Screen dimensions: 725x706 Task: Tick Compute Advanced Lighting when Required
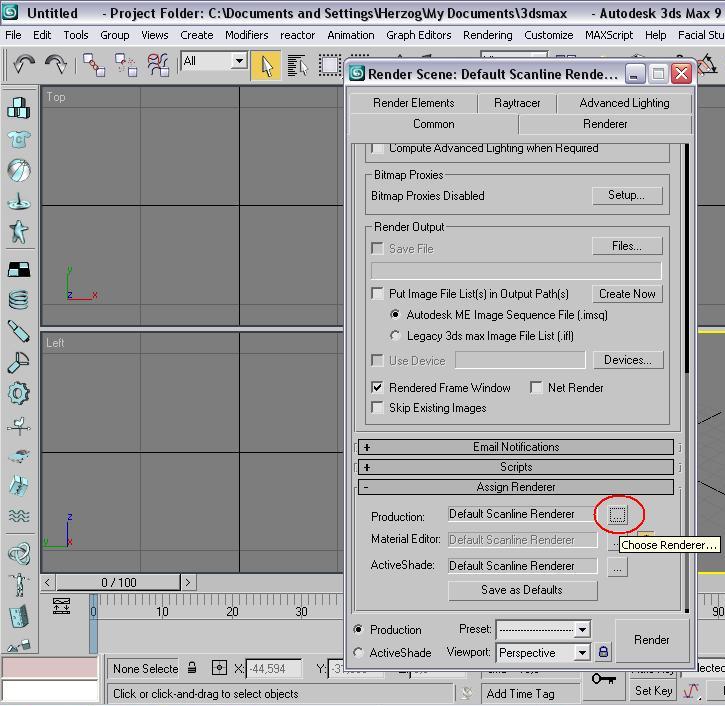point(377,149)
